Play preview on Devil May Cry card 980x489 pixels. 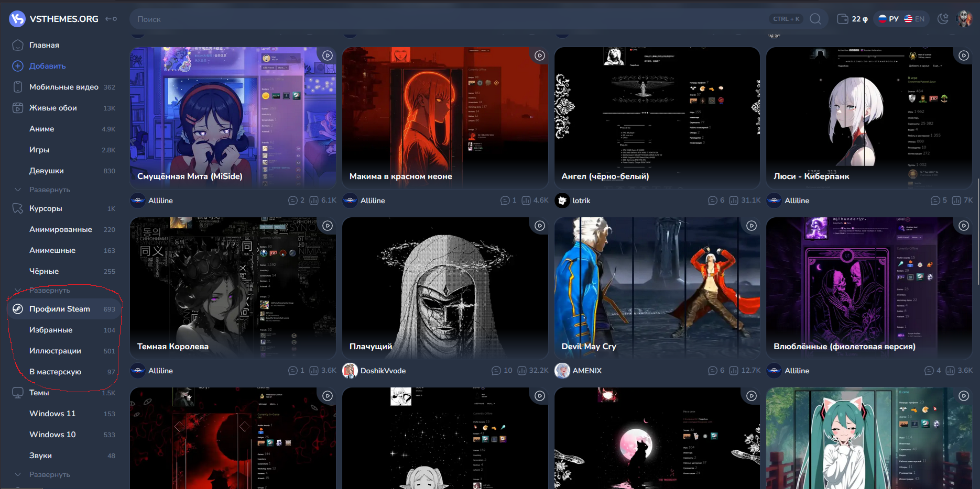point(752,226)
